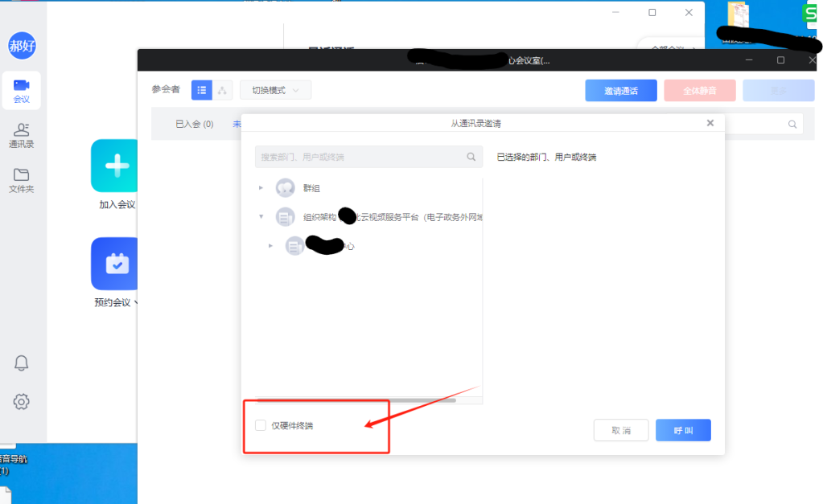The width and height of the screenshot is (823, 504).
Task: Click the 取消 cancel button
Action: (620, 430)
